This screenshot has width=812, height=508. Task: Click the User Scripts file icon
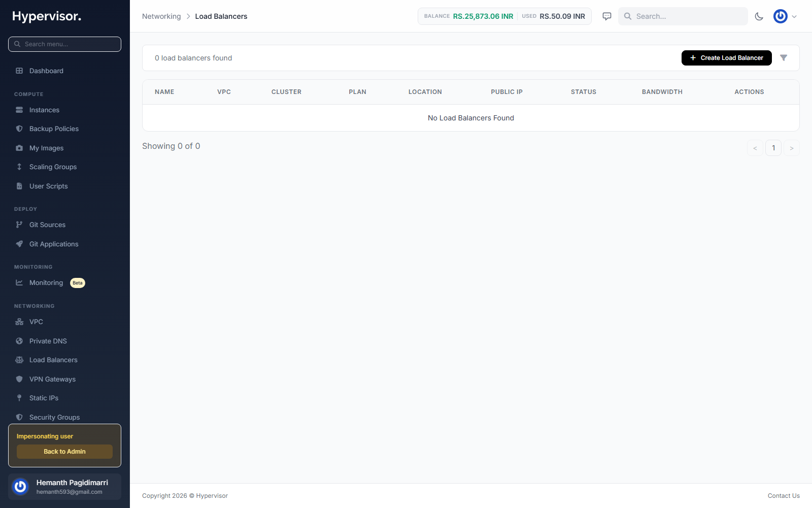[19, 186]
